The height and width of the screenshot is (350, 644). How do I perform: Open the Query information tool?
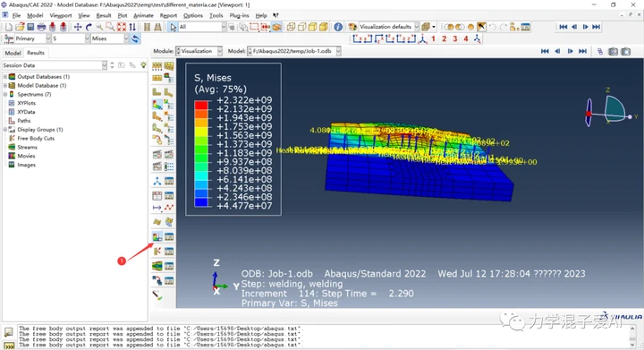(x=338, y=27)
